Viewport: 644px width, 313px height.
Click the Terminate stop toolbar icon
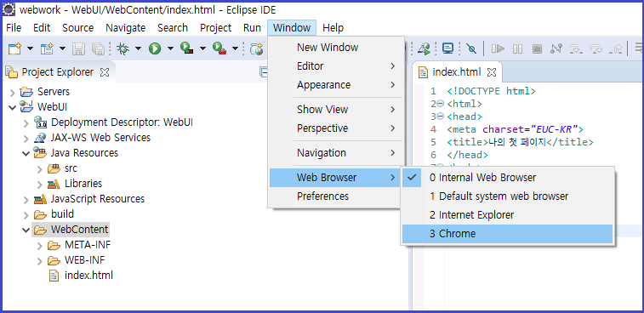point(537,48)
